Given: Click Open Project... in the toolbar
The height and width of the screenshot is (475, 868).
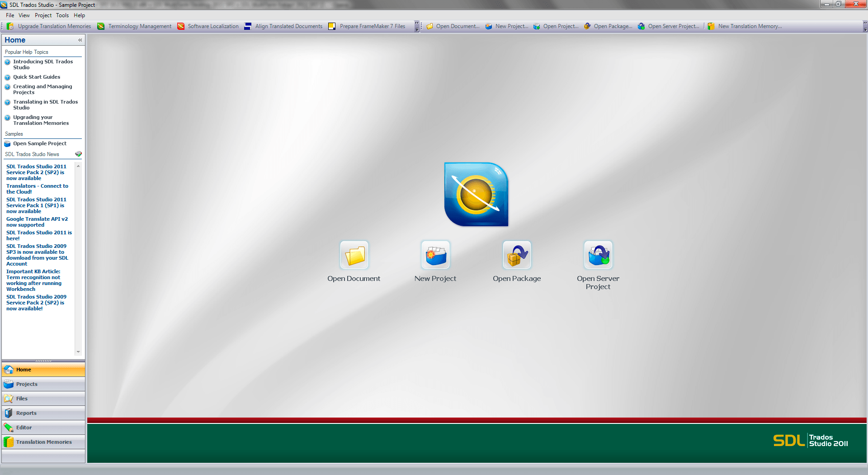Looking at the screenshot, I should (x=556, y=26).
